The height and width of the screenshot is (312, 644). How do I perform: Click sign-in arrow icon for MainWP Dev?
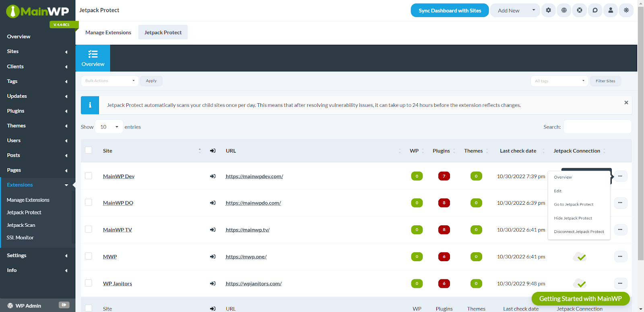213,176
